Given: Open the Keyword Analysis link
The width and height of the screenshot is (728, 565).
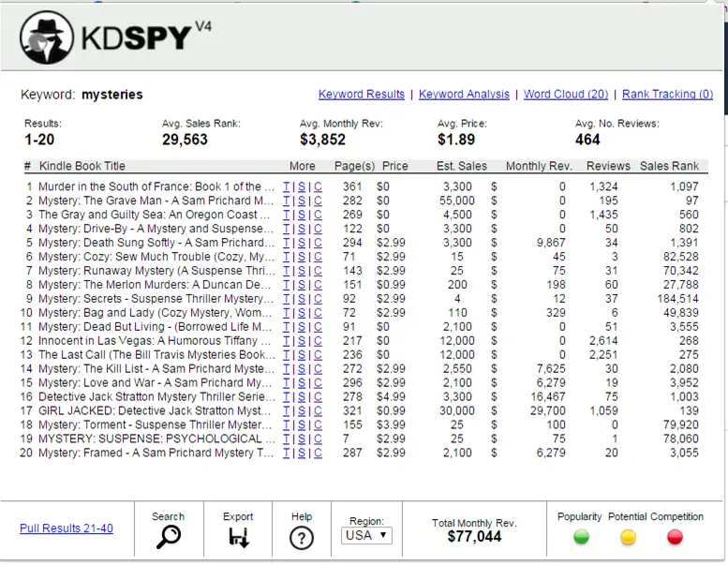Looking at the screenshot, I should click(464, 95).
